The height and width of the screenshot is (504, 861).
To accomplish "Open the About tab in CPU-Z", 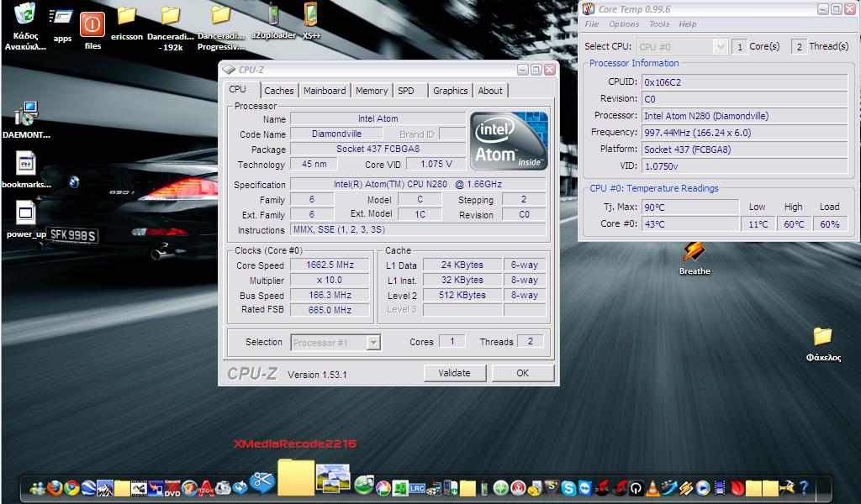I will [490, 91].
